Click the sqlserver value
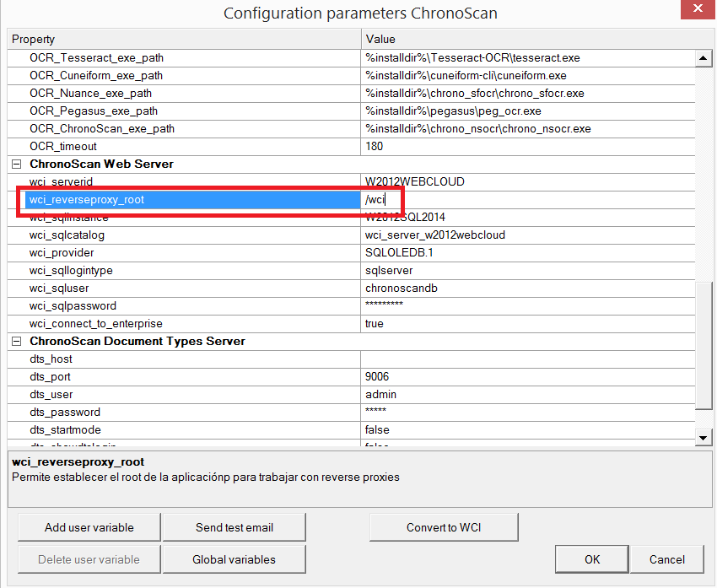Screen dimensions: 717x588 (x=389, y=271)
